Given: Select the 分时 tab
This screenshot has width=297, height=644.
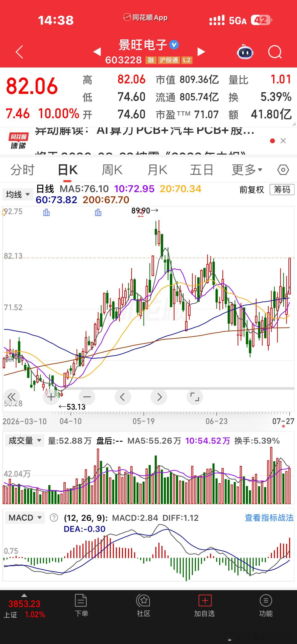Looking at the screenshot, I should point(22,170).
